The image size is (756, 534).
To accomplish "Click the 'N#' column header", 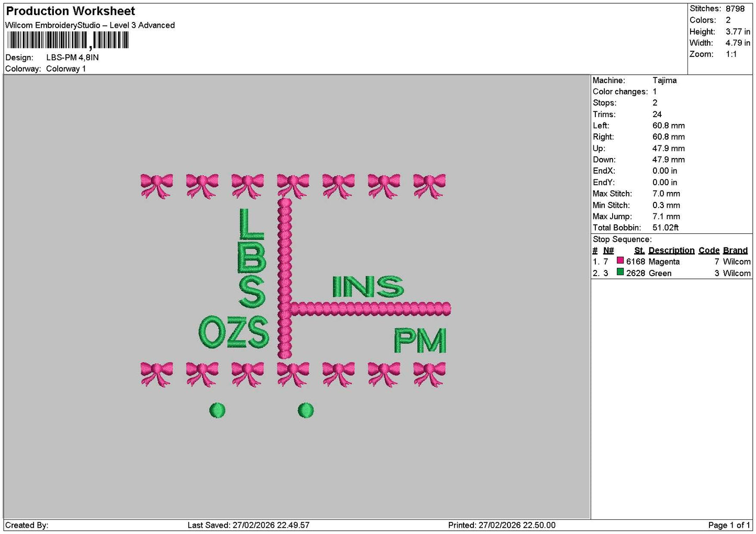I will pos(608,251).
